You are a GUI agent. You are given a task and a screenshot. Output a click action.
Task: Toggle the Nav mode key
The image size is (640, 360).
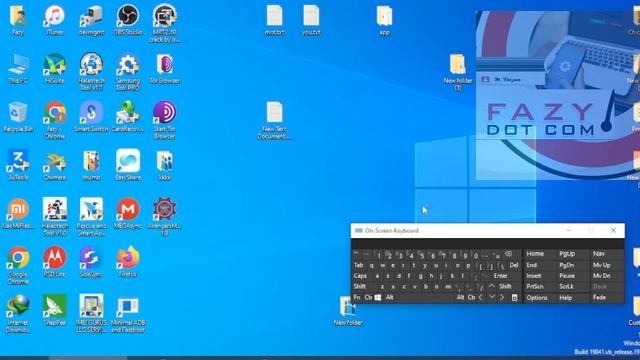[x=599, y=254]
